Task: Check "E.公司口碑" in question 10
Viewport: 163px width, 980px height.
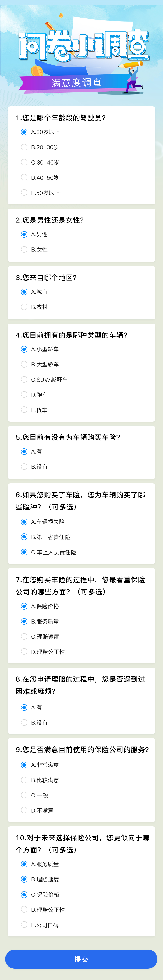Action: [x=24, y=925]
